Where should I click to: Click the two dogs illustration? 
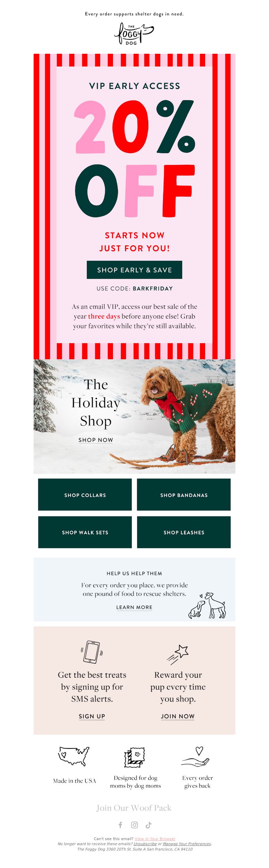coord(207,605)
